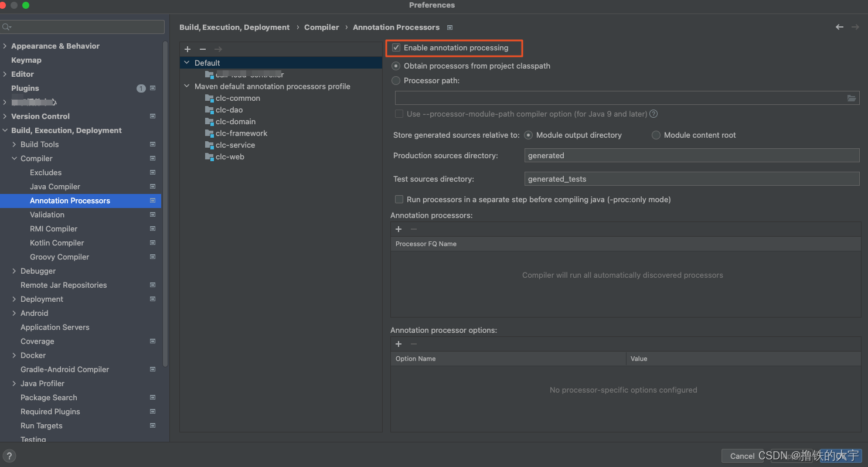This screenshot has width=868, height=467.
Task: Click project-level icon beside Annotation Processors breadcrumb
Action: coord(450,28)
